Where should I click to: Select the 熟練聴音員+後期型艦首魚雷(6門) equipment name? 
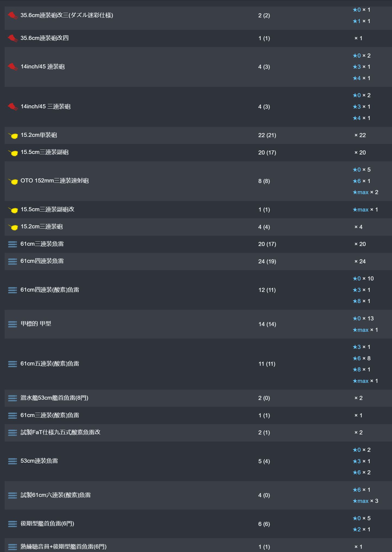tap(63, 547)
